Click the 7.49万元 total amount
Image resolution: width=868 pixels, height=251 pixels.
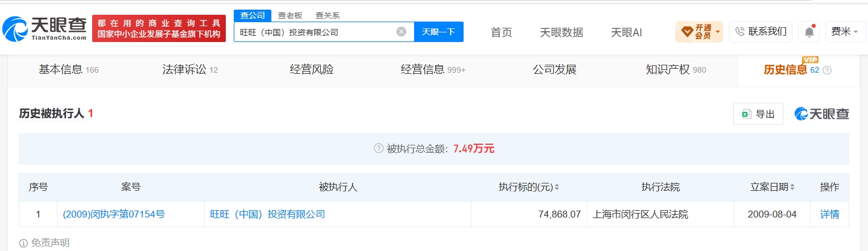474,149
